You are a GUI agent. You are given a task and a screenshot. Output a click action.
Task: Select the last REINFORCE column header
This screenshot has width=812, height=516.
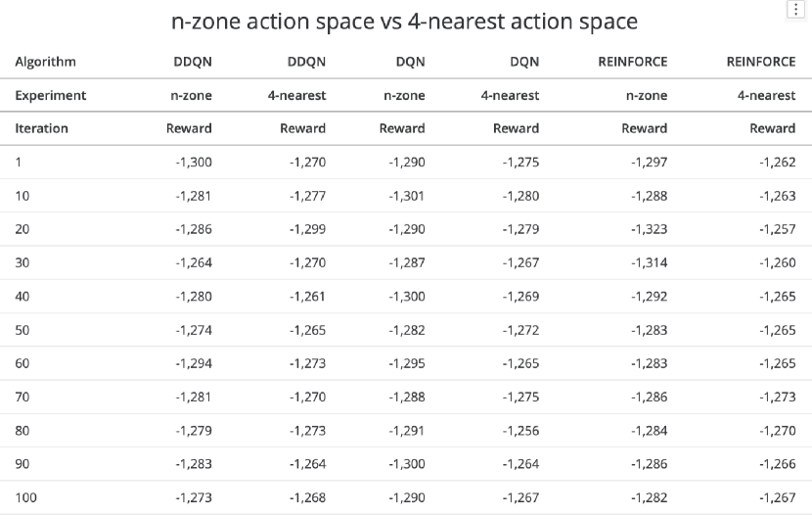pyautogui.click(x=761, y=62)
